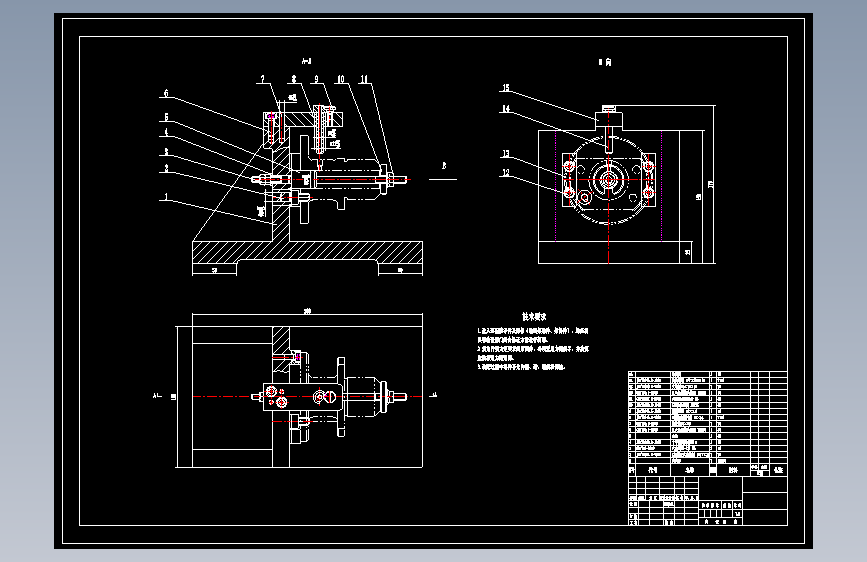Screen dimensions: 867x562
Task: Select part callout number 6 in the section view
Action: [166, 93]
